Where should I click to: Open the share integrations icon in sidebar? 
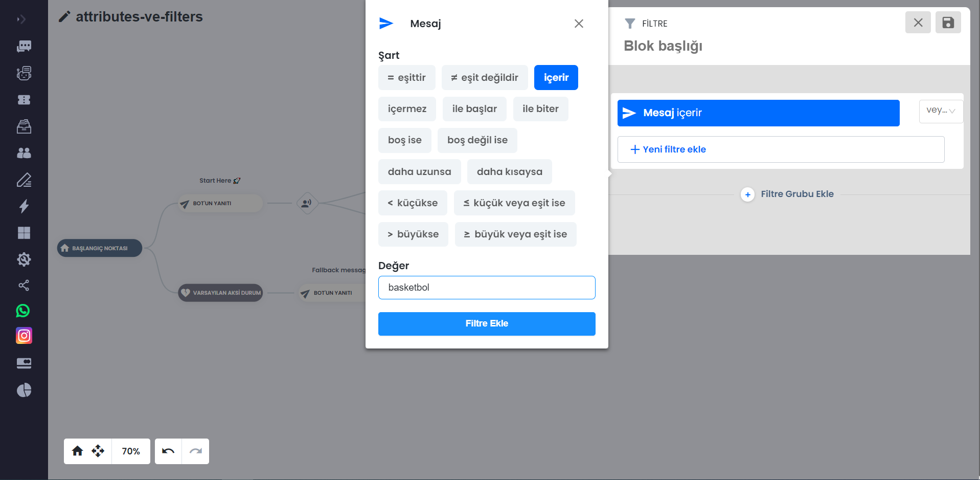pos(24,285)
